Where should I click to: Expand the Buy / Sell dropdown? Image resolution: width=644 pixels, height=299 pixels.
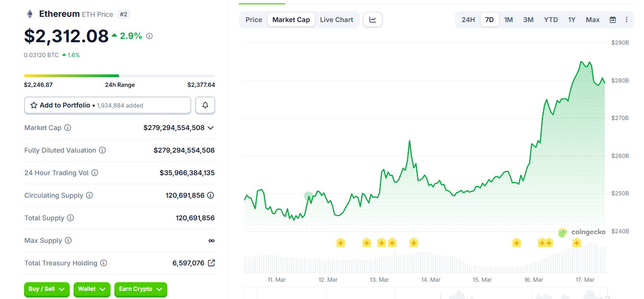(x=47, y=290)
